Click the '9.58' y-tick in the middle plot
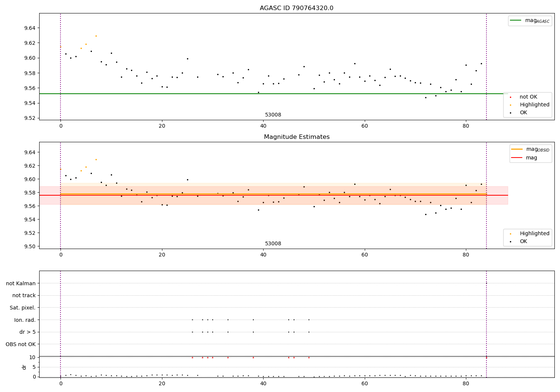Viewport: 560px width, 392px height. point(30,193)
